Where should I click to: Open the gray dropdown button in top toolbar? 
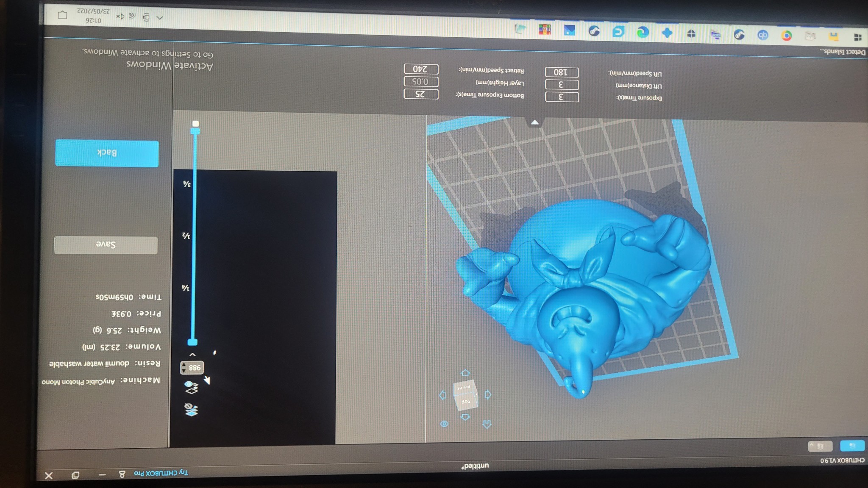coord(820,446)
